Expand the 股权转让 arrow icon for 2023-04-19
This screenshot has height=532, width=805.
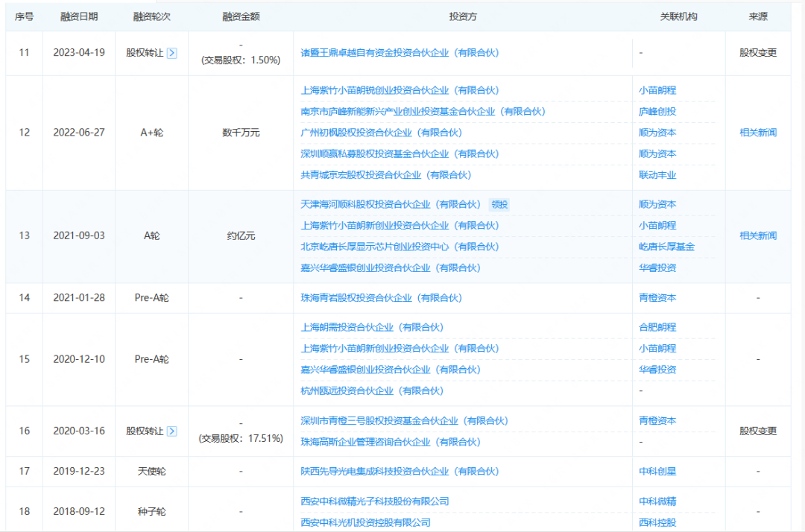tap(172, 53)
